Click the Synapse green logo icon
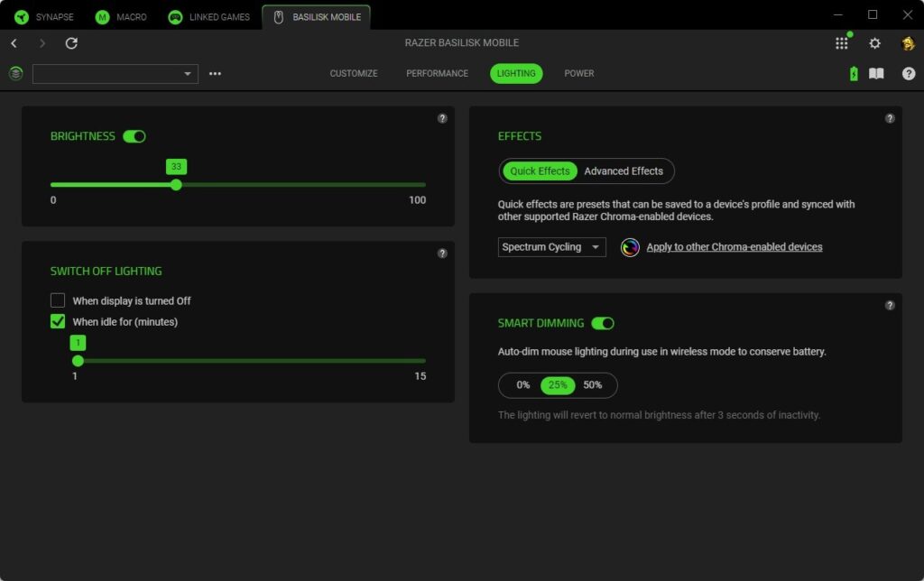The image size is (924, 581). [22, 17]
